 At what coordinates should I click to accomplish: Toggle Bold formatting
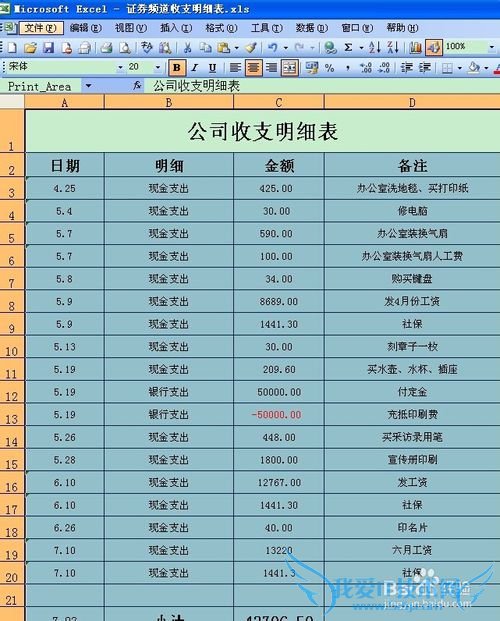177,68
